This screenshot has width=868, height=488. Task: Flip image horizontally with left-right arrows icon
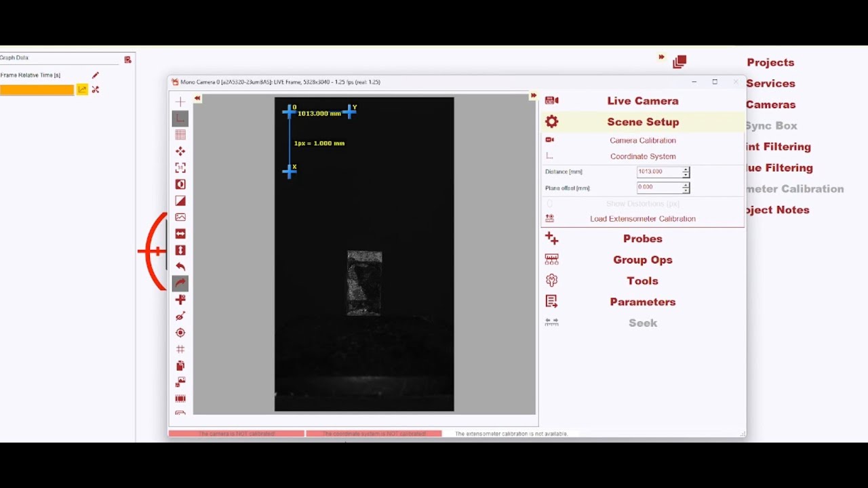(x=180, y=234)
